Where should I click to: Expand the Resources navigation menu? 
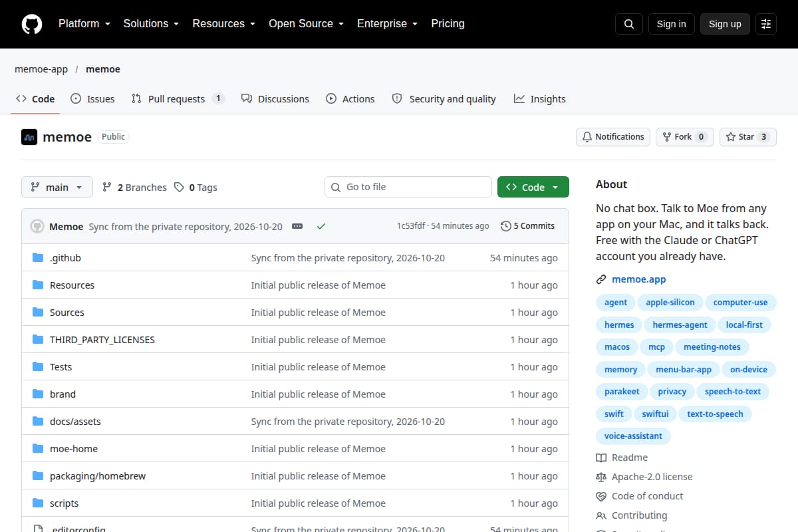[x=224, y=24]
